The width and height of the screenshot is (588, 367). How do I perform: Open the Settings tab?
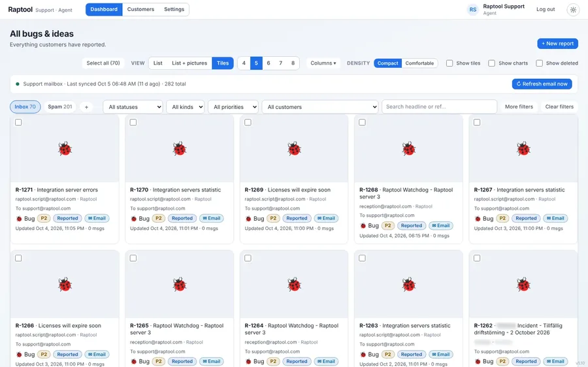[x=174, y=9]
